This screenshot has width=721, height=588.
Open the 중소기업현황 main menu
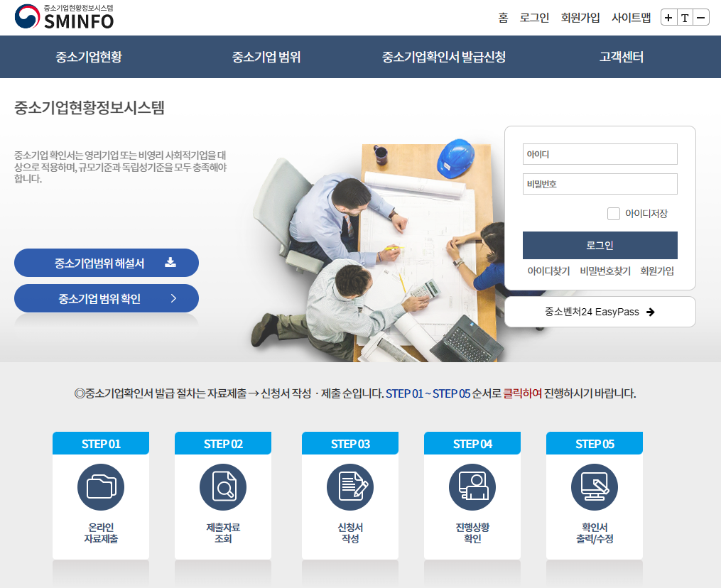tap(89, 57)
